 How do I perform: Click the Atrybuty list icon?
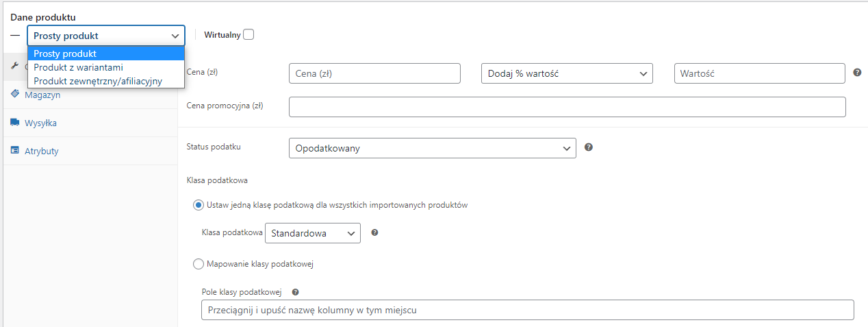point(14,151)
